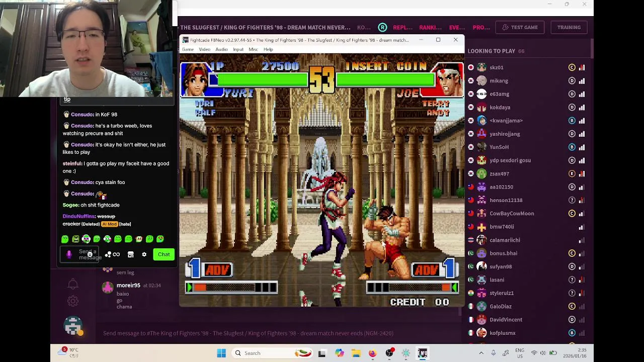Open Fightcade settings gear in sidebar
The width and height of the screenshot is (644, 362).
point(73,301)
